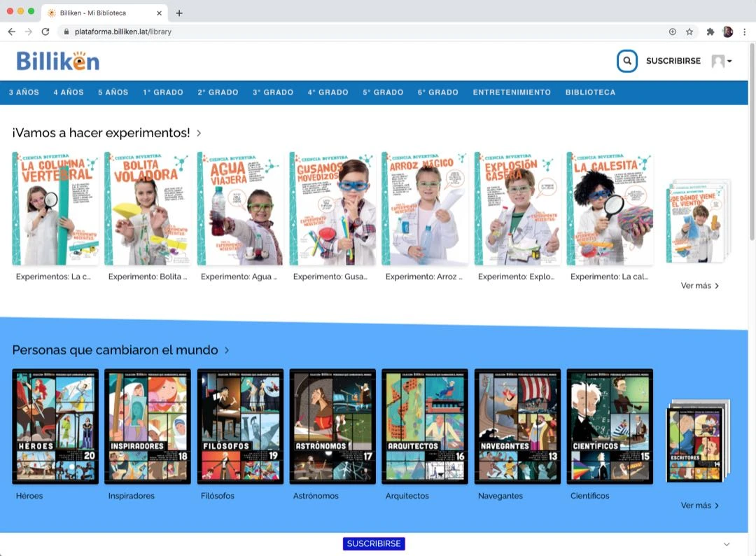The image size is (756, 556).
Task: Click the address bar URL field
Action: tap(350, 32)
